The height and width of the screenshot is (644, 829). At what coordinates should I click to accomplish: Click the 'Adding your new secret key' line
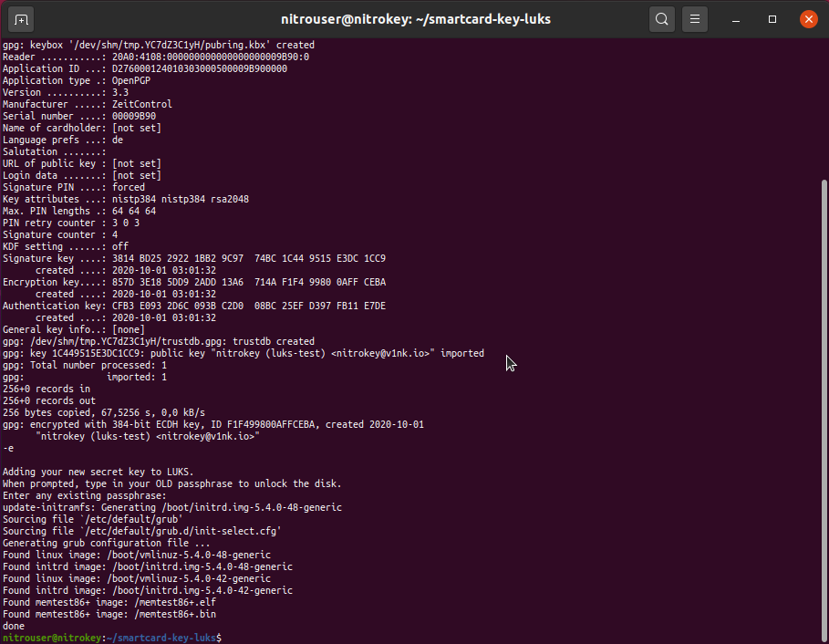[x=96, y=472]
